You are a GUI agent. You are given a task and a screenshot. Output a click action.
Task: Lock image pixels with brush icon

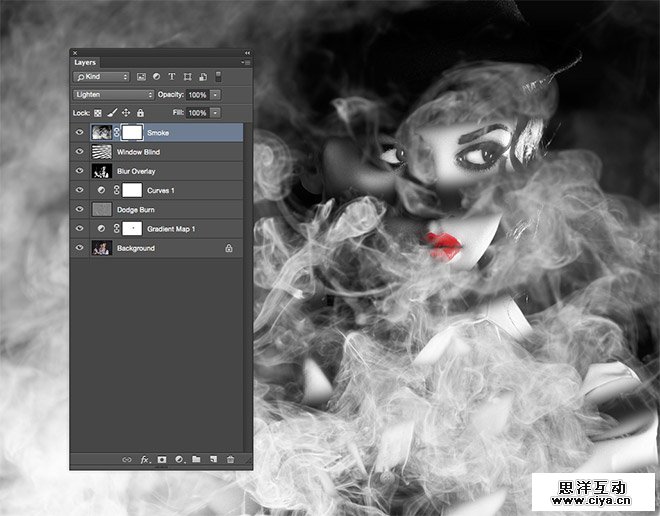[x=112, y=113]
